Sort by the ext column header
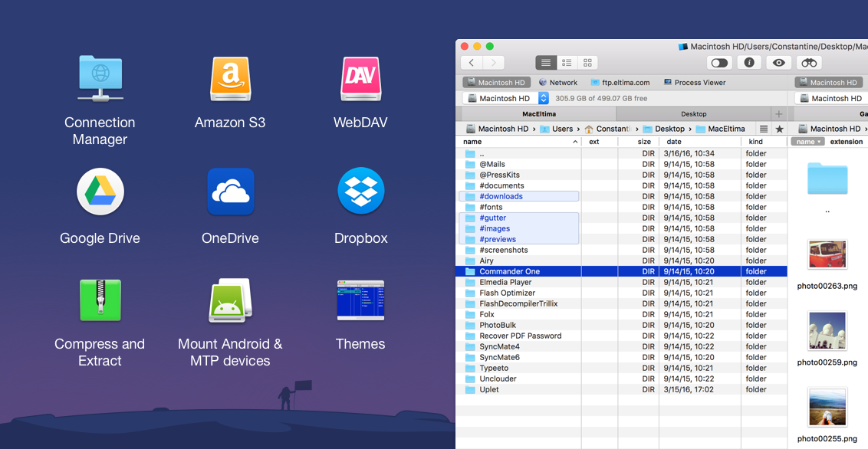Screen dimensions: 868x449 point(600,142)
